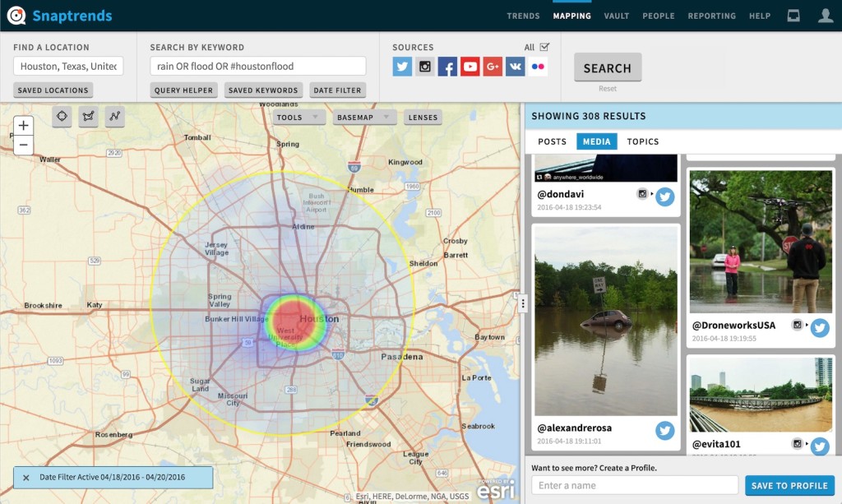Screen dimensions: 842x504
Task: Open Saved Keywords
Action: (263, 90)
